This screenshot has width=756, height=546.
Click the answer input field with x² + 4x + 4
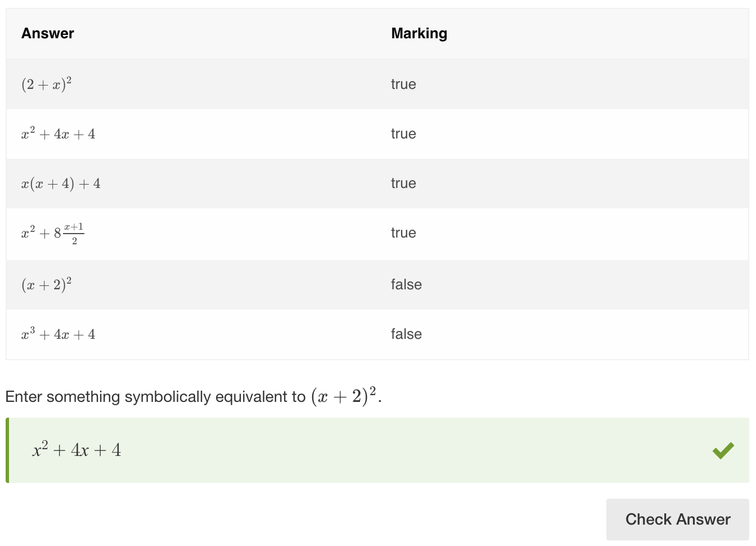coord(377,450)
